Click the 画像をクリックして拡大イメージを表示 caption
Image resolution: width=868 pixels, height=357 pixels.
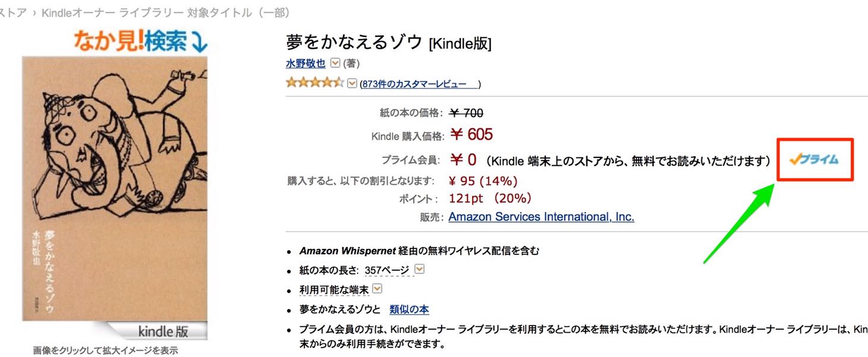[105, 350]
